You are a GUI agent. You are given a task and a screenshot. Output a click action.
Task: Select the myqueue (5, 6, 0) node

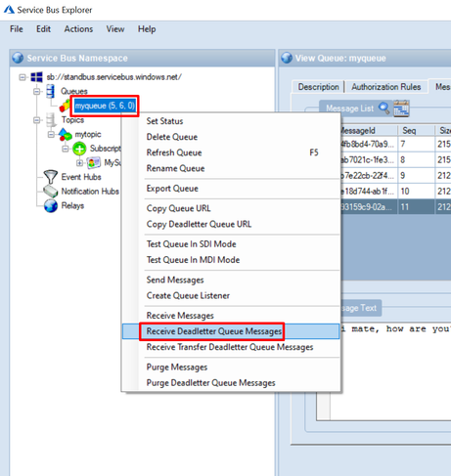(x=105, y=106)
